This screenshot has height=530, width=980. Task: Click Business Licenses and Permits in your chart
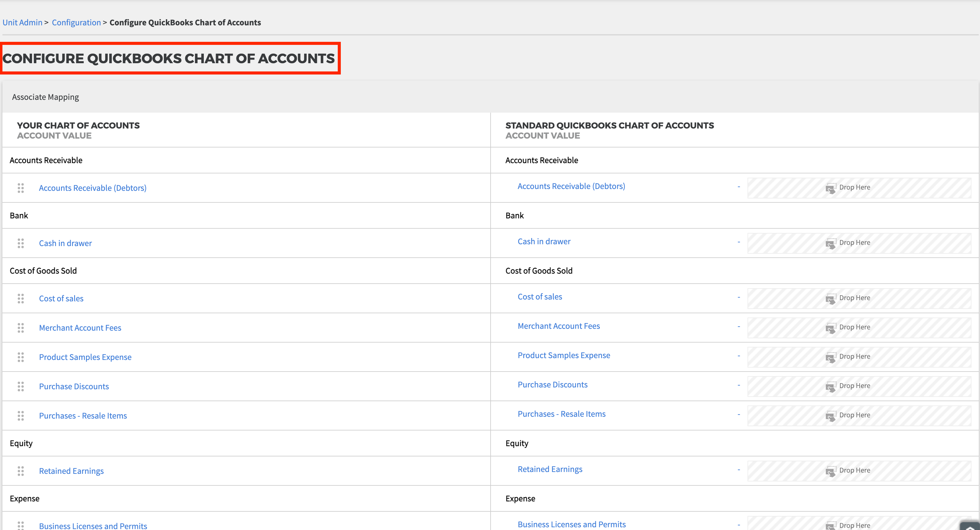click(x=93, y=526)
